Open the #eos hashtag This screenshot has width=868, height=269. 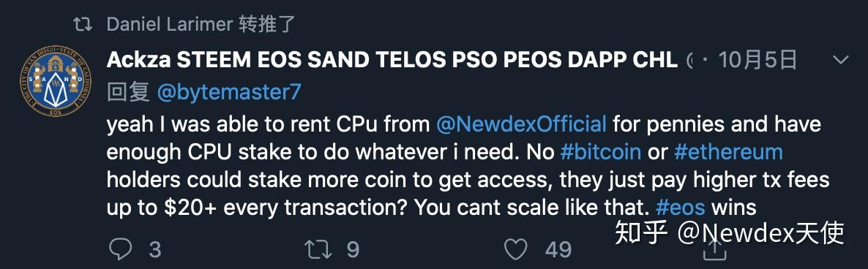[681, 208]
